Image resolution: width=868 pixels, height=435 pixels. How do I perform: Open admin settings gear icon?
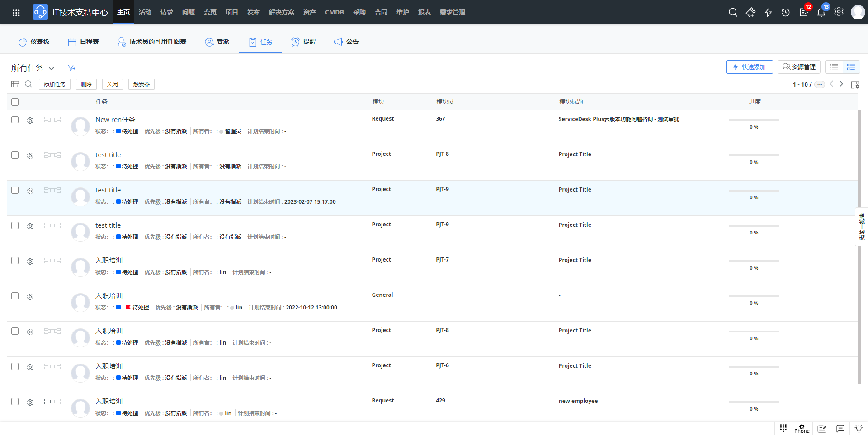(x=839, y=12)
